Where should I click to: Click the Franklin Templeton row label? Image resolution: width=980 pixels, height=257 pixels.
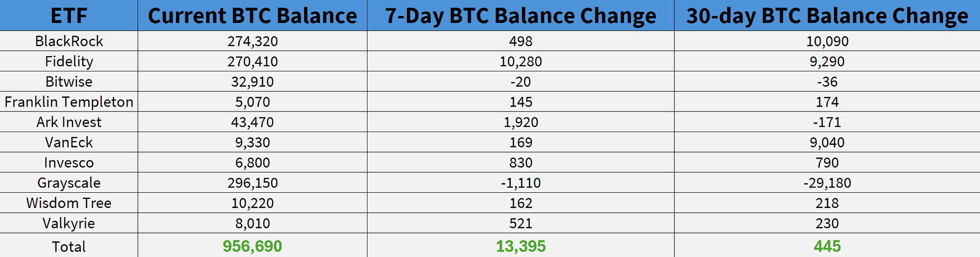69,102
